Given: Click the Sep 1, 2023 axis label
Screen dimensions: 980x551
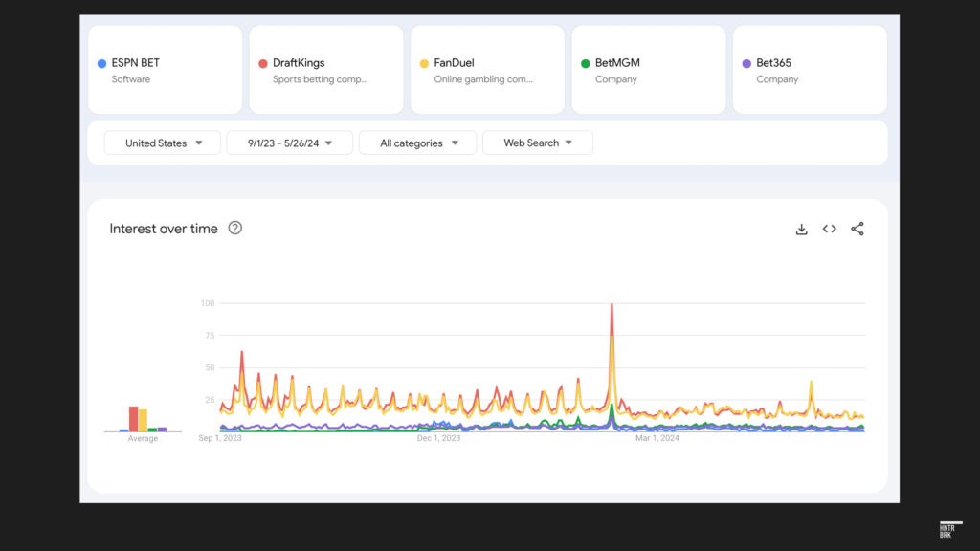Looking at the screenshot, I should point(220,438).
